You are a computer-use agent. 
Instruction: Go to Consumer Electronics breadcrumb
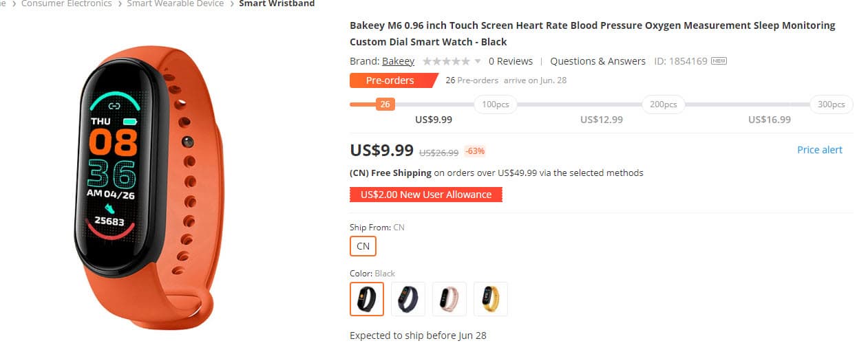pos(66,4)
